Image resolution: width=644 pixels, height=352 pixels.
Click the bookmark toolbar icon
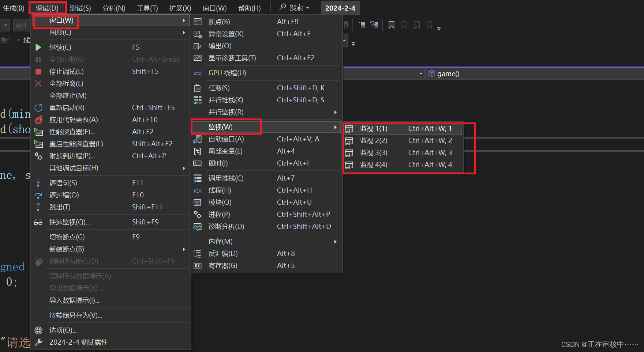[x=391, y=25]
